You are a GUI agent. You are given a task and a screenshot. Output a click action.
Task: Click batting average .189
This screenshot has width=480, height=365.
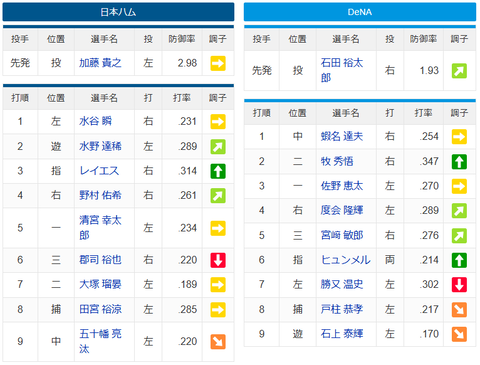pos(188,284)
